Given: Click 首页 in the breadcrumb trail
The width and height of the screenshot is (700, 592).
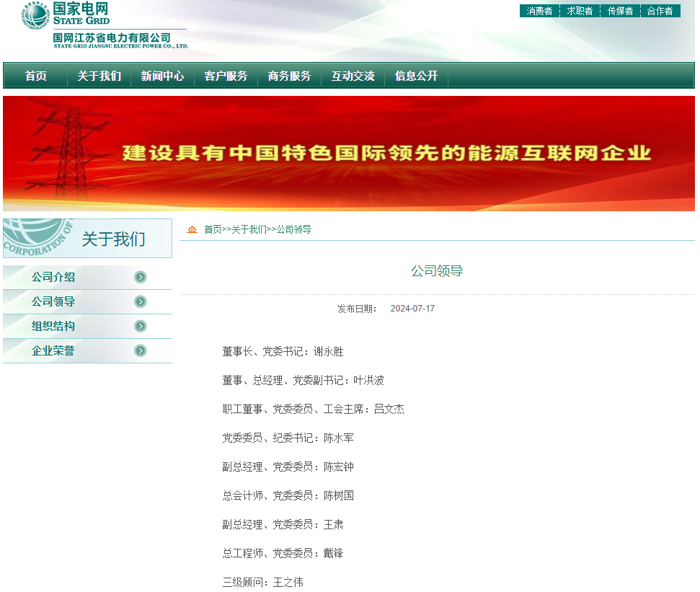Looking at the screenshot, I should click(213, 229).
